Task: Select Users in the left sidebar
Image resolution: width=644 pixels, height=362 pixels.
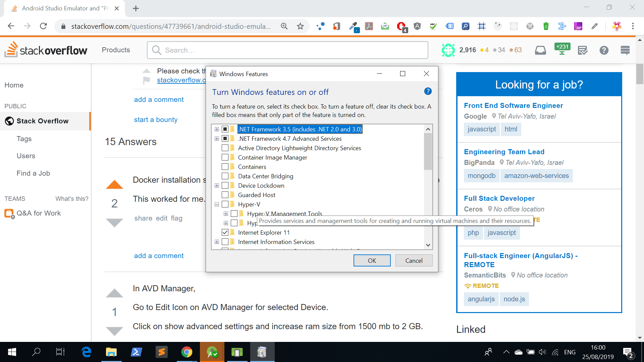Action: 26,156
